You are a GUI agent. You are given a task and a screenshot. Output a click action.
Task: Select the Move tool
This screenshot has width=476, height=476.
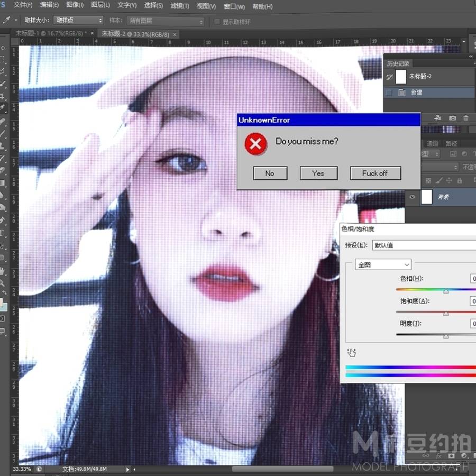3,48
